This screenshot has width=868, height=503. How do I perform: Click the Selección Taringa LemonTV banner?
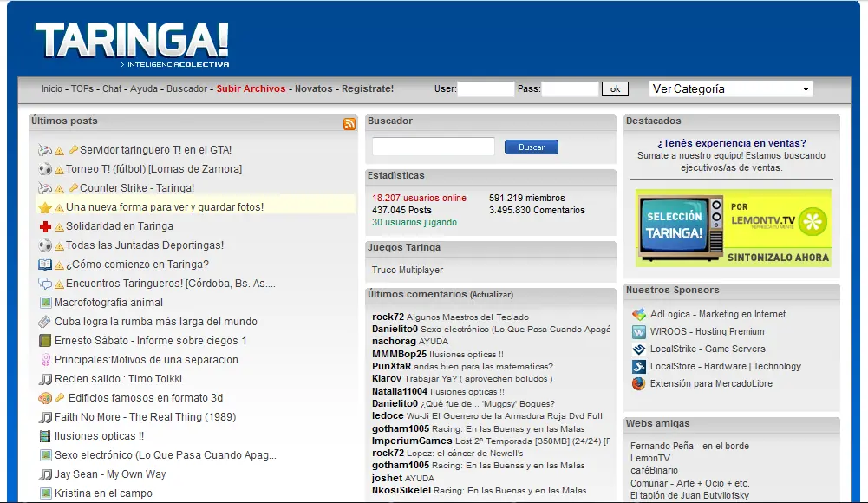coord(734,228)
